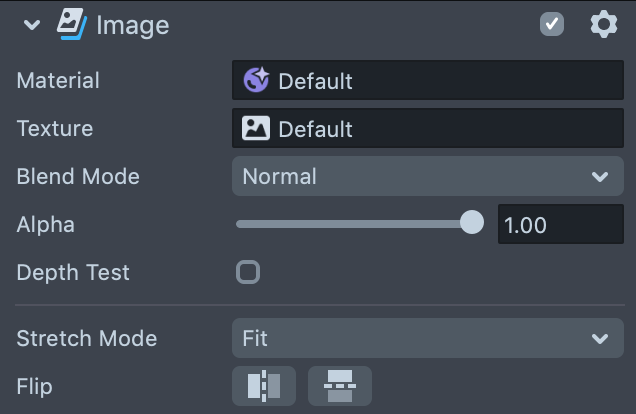This screenshot has height=414, width=636.
Task: Click the Texture slot picture icon
Action: 256,129
